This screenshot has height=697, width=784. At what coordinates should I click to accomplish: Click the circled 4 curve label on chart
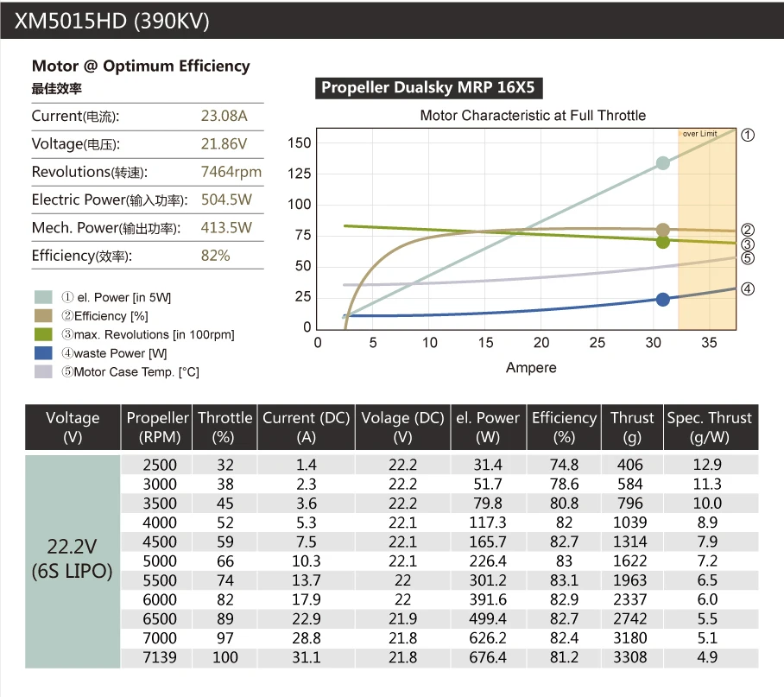coord(748,289)
